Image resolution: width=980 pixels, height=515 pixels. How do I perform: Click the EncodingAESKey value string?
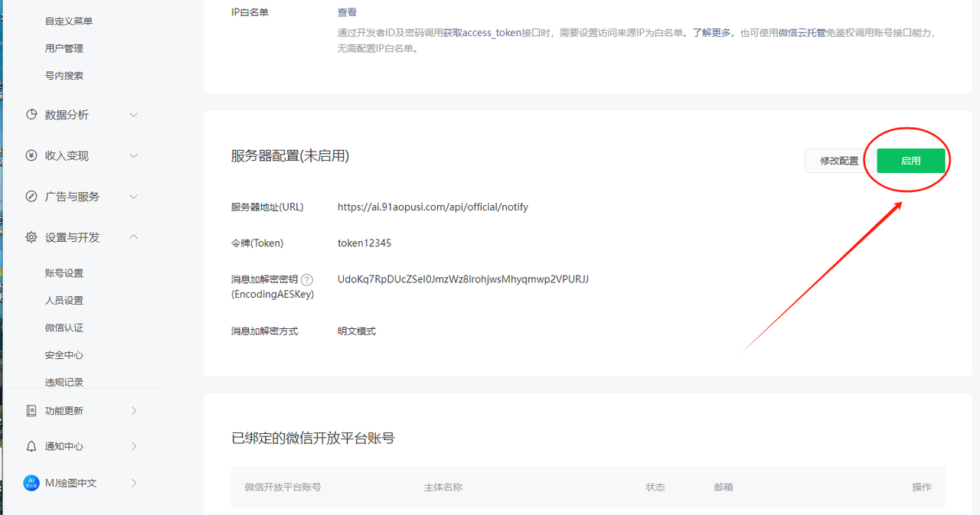click(x=463, y=279)
